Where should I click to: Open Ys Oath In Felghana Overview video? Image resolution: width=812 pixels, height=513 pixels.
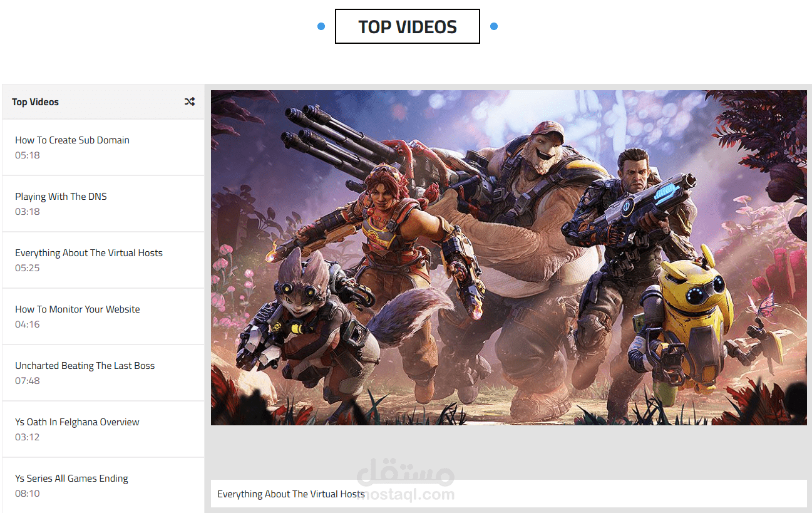103,429
